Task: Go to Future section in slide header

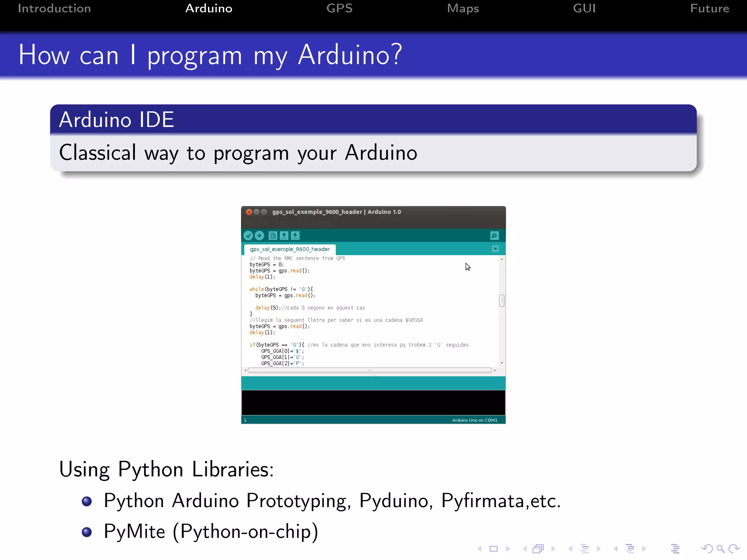Action: point(709,8)
